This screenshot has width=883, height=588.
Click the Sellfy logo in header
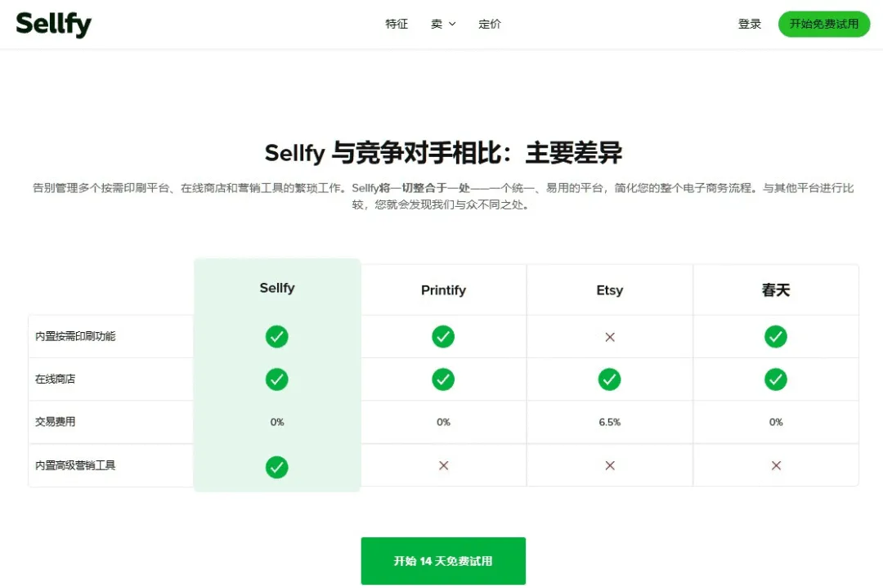[53, 25]
